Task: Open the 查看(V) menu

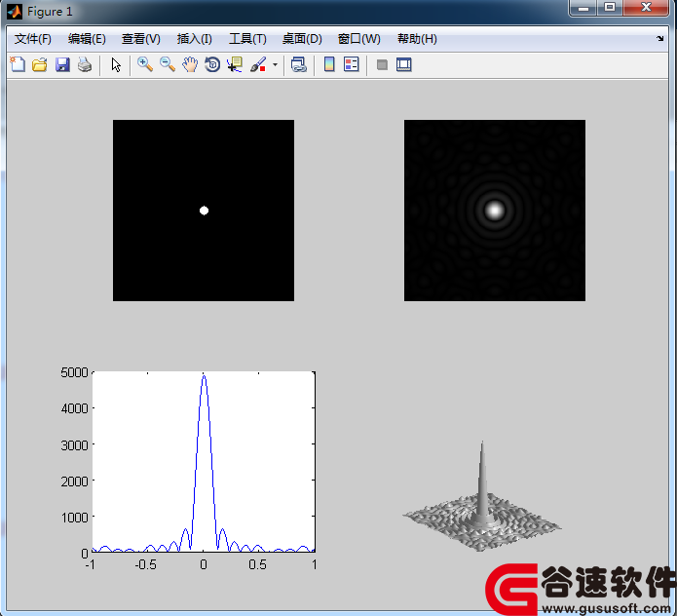Action: [x=140, y=39]
